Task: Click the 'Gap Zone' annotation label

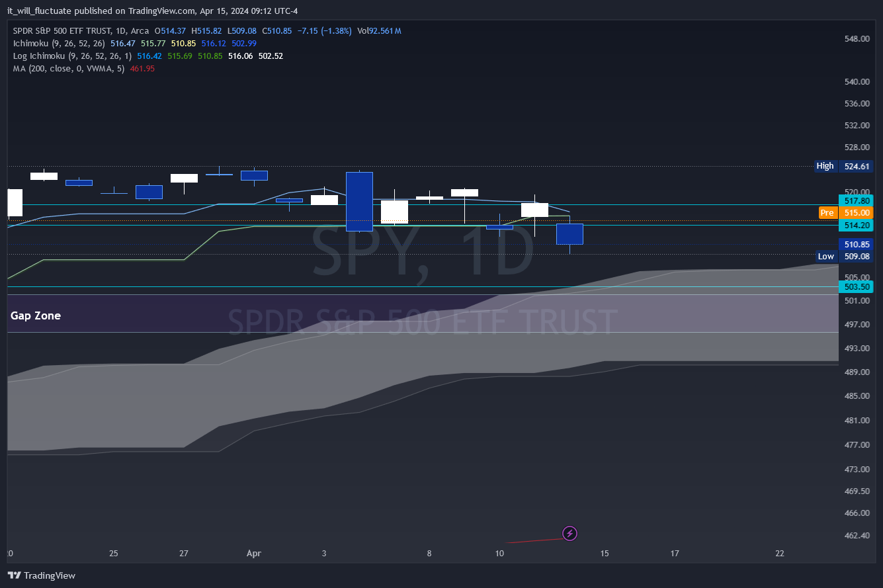Action: click(x=36, y=315)
